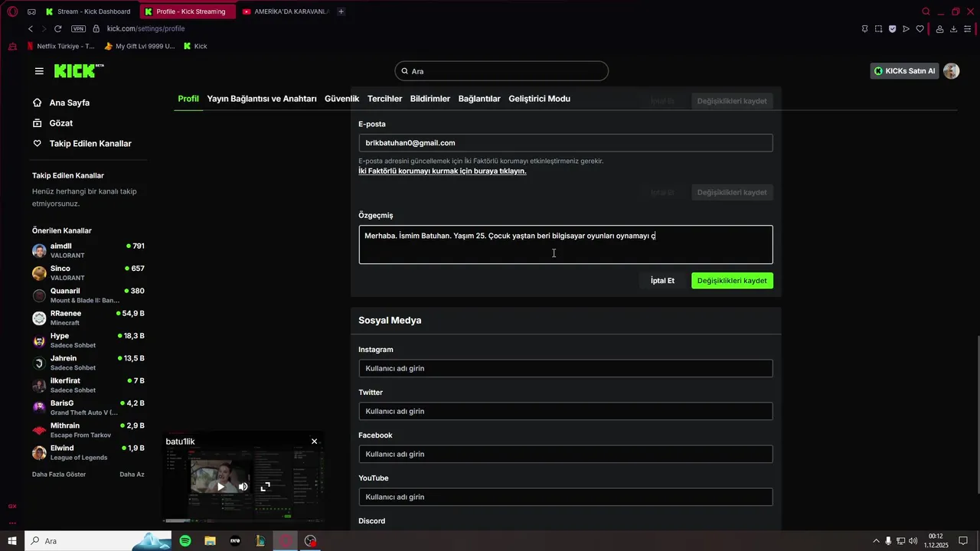Open League of Legends taskbar icon
The height and width of the screenshot is (551, 980).
coord(260,541)
